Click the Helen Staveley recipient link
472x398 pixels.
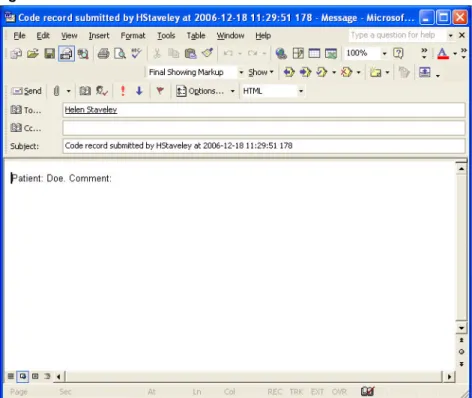(x=91, y=110)
